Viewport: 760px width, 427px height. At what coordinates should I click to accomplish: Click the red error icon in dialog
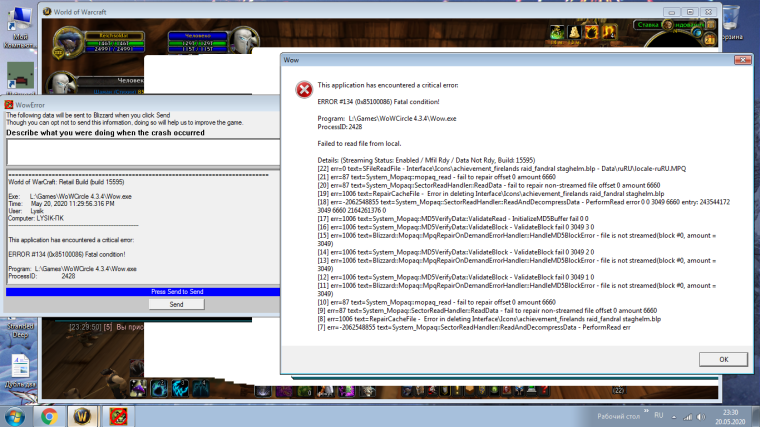302,90
